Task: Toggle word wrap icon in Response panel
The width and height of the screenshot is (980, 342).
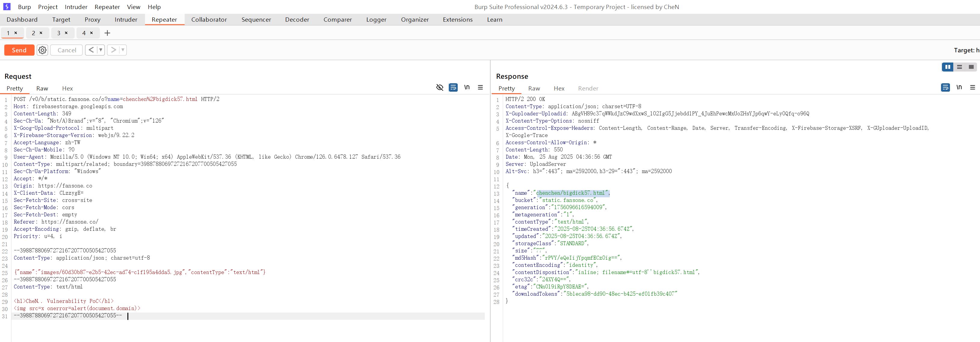Action: 945,87
